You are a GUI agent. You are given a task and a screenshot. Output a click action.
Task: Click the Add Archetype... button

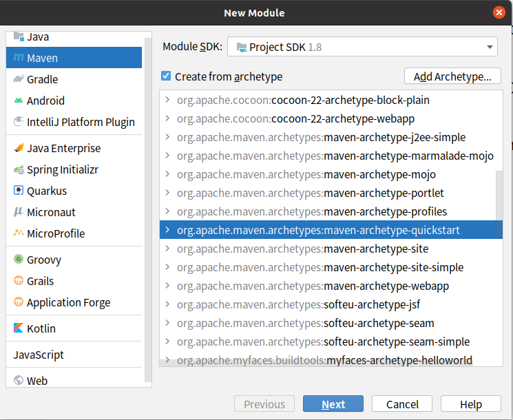point(452,76)
